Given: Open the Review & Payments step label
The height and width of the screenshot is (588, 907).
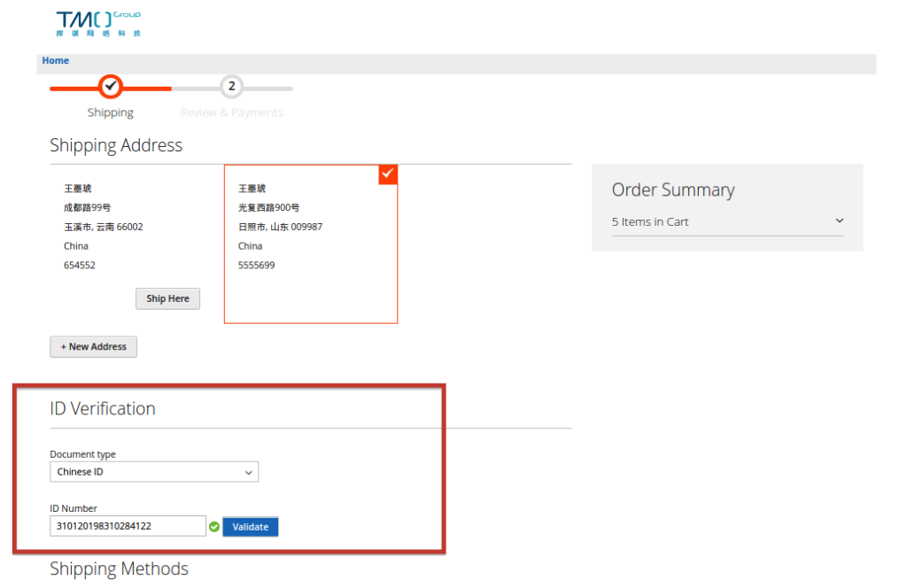Looking at the screenshot, I should tap(232, 112).
